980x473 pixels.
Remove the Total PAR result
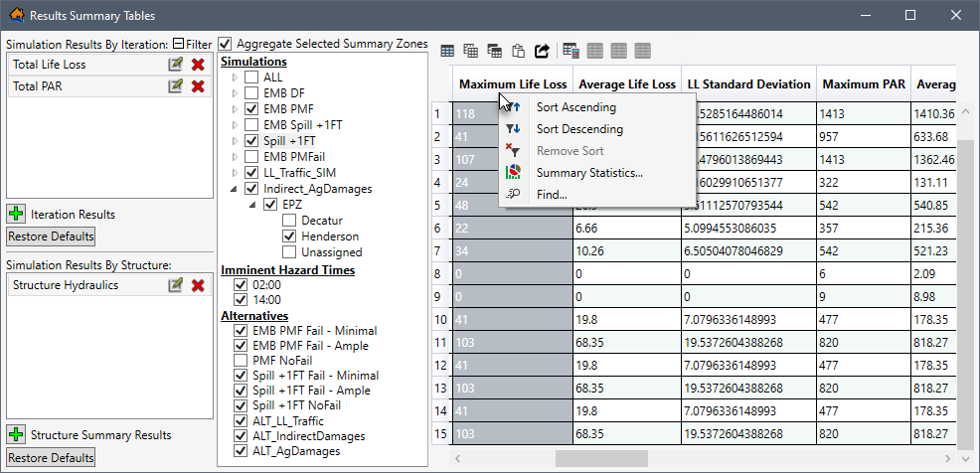click(198, 86)
